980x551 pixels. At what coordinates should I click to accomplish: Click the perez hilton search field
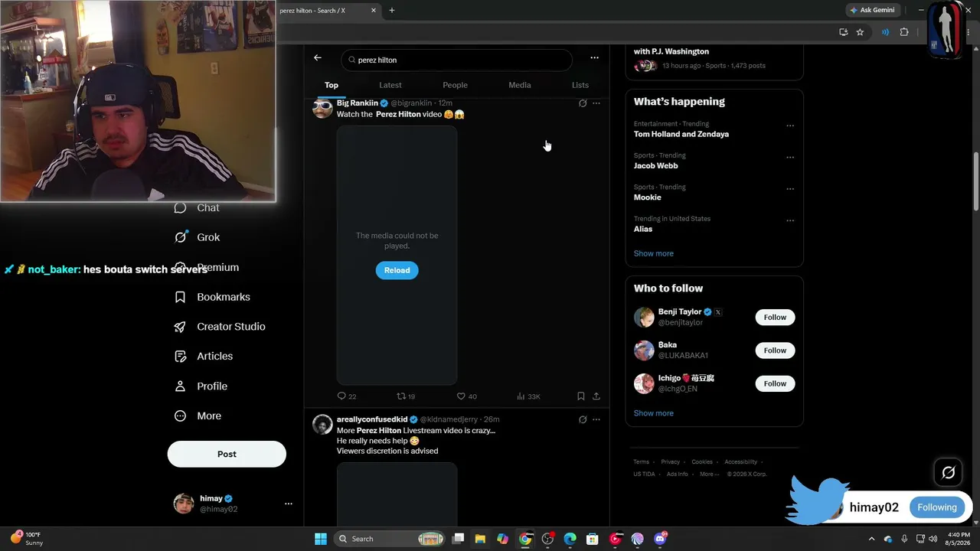coord(457,60)
